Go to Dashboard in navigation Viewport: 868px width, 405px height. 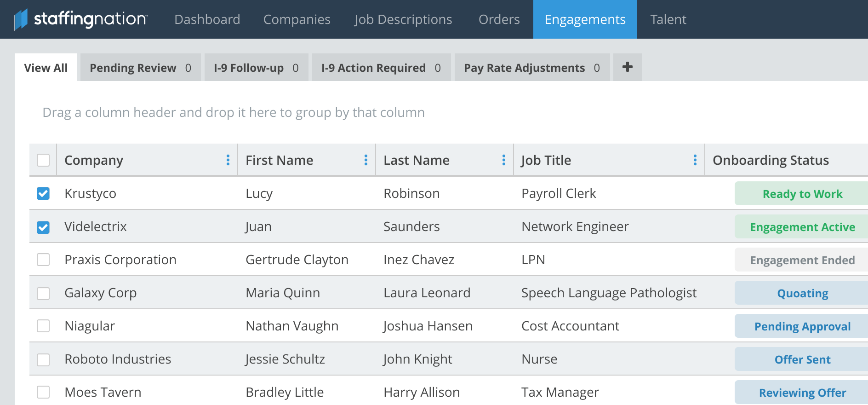[x=207, y=19]
